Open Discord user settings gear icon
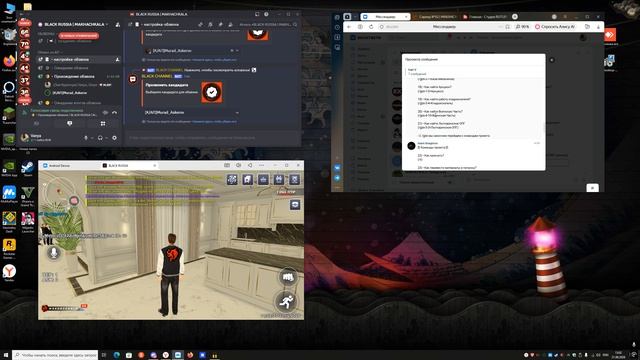This screenshot has width=640, height=360. [114, 138]
